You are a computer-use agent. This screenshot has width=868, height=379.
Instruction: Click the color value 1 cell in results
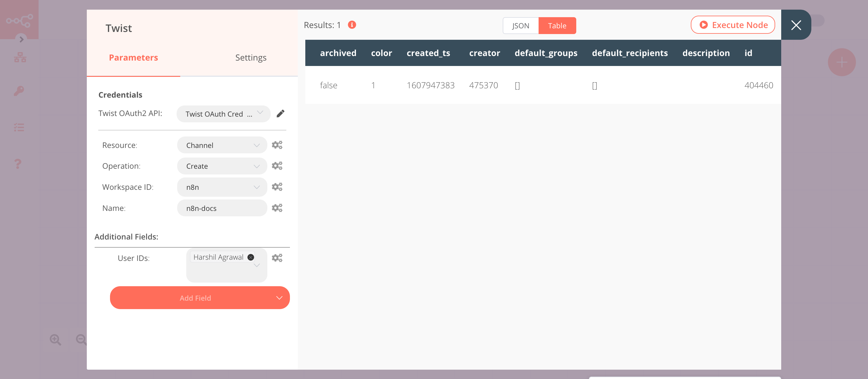(x=373, y=85)
